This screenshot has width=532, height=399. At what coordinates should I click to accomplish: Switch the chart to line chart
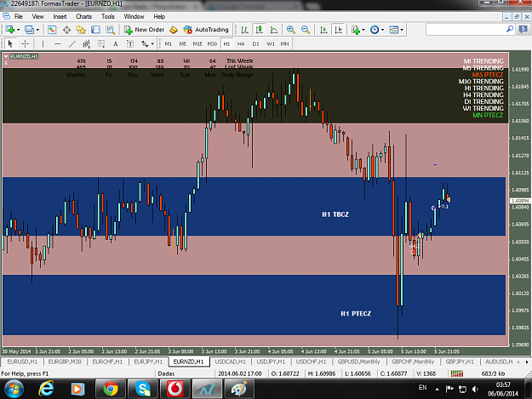point(274,30)
